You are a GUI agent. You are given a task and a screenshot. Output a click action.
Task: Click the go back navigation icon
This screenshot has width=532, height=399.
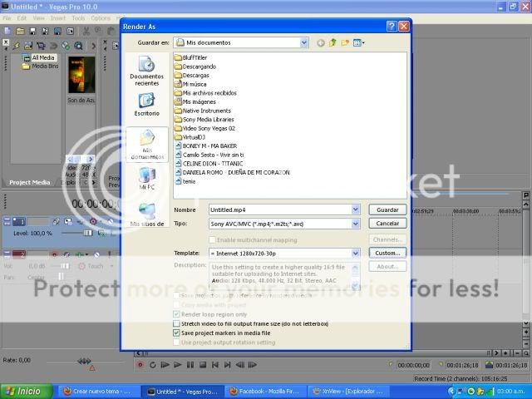[320, 42]
